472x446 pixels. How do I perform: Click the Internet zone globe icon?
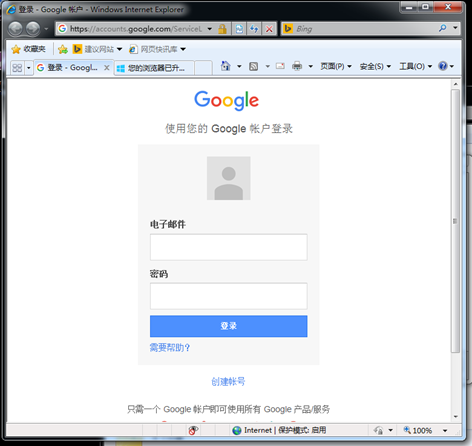tap(237, 430)
